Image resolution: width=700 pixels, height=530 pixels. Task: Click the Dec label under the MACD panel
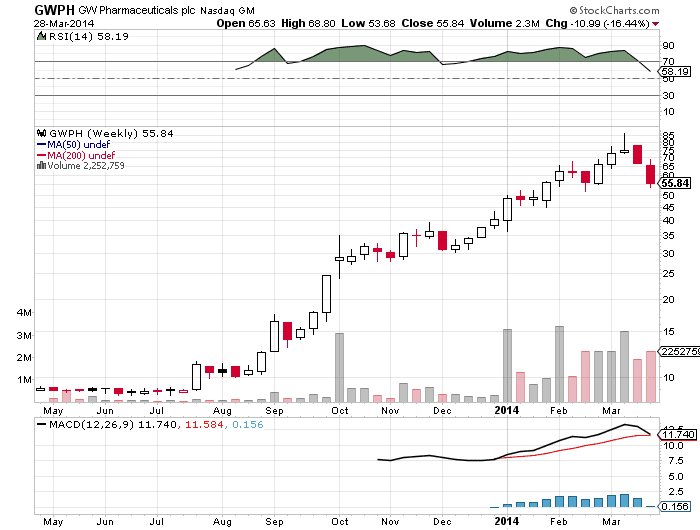pyautogui.click(x=442, y=522)
